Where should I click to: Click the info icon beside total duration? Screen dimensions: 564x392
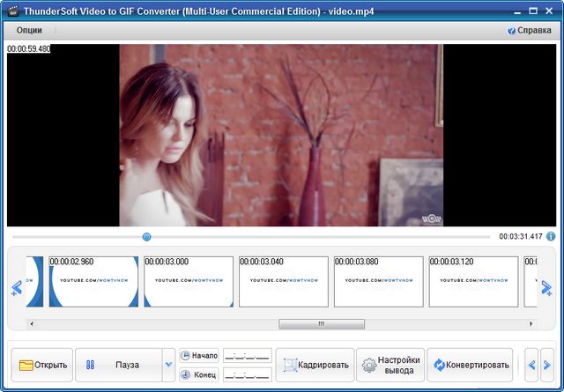(x=551, y=236)
